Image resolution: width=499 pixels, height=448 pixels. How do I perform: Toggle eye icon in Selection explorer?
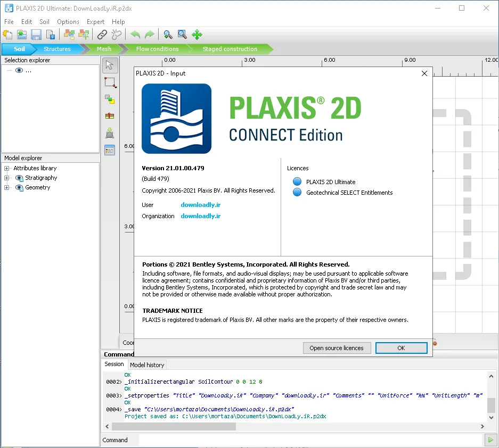click(x=19, y=70)
